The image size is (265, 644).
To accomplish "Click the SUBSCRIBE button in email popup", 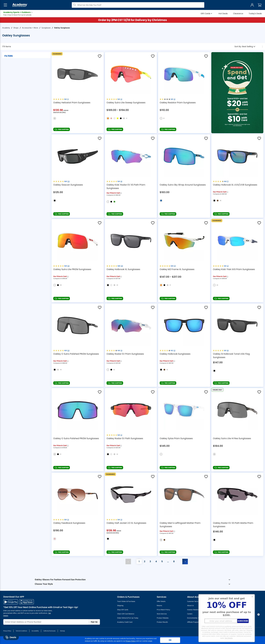I will (243, 621).
